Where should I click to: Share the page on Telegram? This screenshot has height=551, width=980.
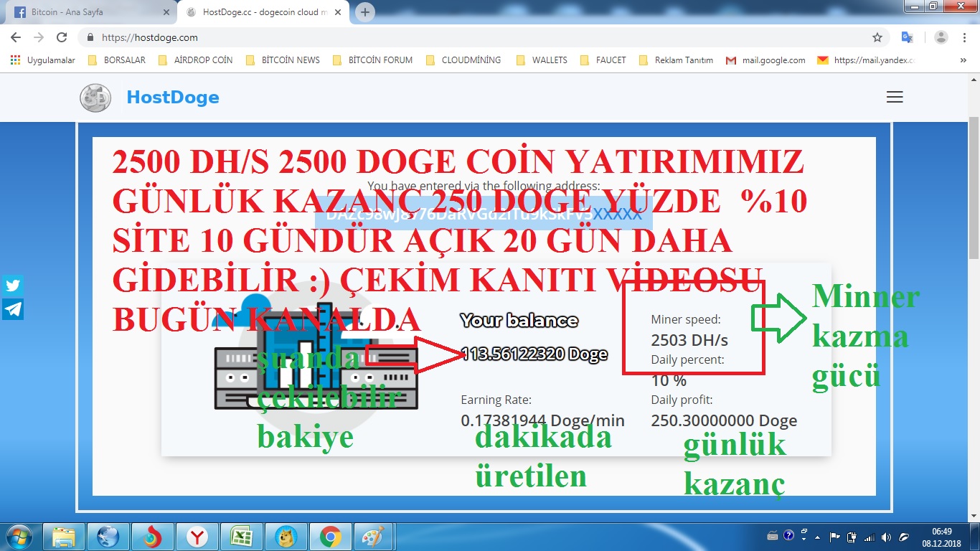coord(13,309)
